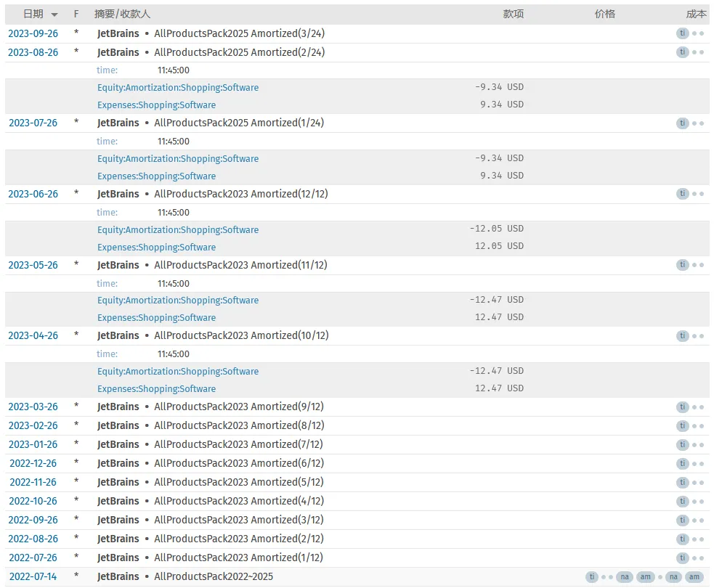Screen dimensions: 714x588
Task: Open the 2023-03-26 date link
Action: pyautogui.click(x=33, y=407)
